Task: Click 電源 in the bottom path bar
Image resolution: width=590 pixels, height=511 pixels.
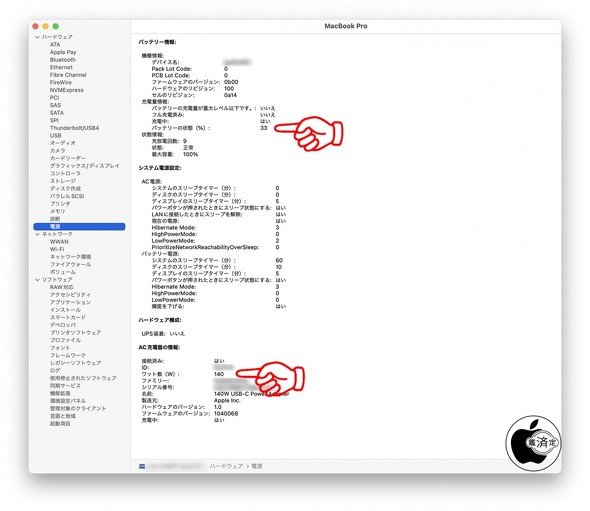Action: [x=257, y=466]
